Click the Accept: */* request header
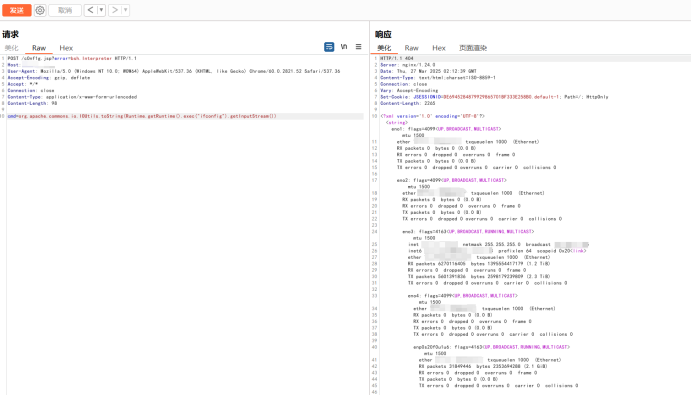Screen dimensions: 692x395 23,84
